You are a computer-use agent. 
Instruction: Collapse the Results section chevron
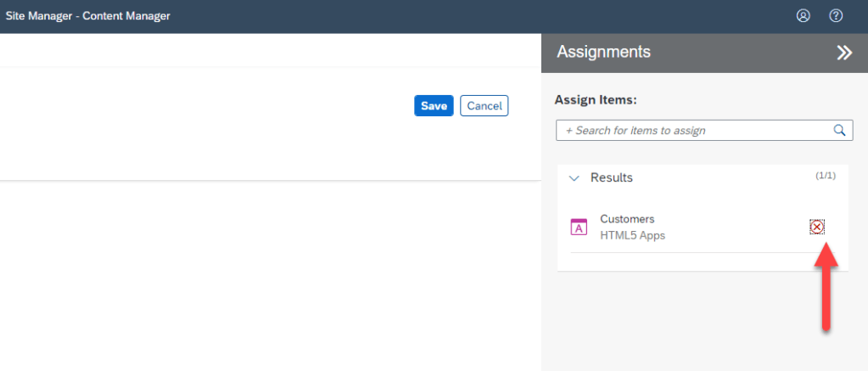[574, 178]
